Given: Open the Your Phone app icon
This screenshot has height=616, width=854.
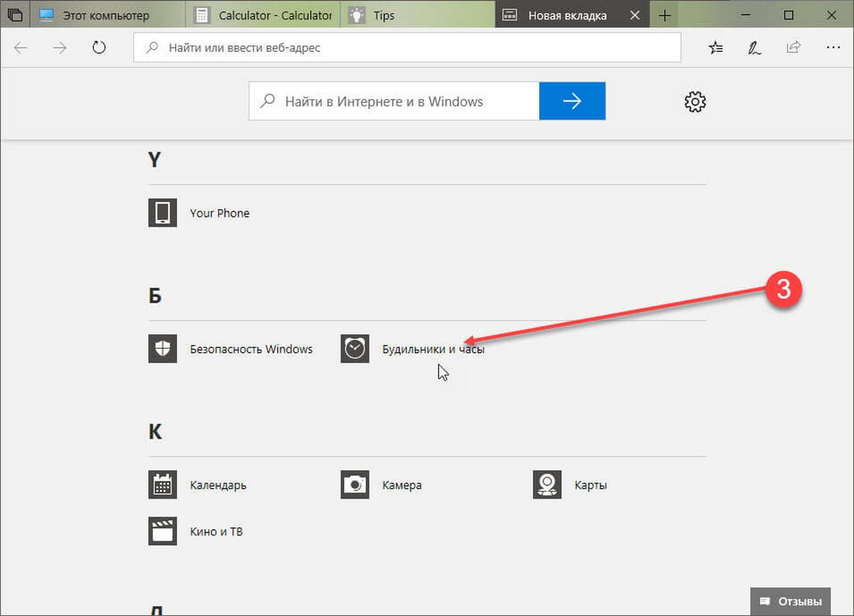Looking at the screenshot, I should (x=162, y=213).
